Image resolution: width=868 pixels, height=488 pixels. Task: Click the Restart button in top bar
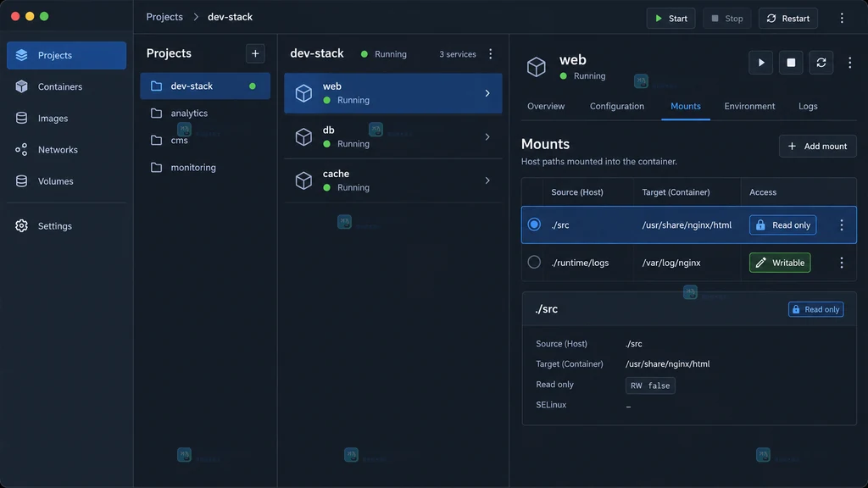788,19
